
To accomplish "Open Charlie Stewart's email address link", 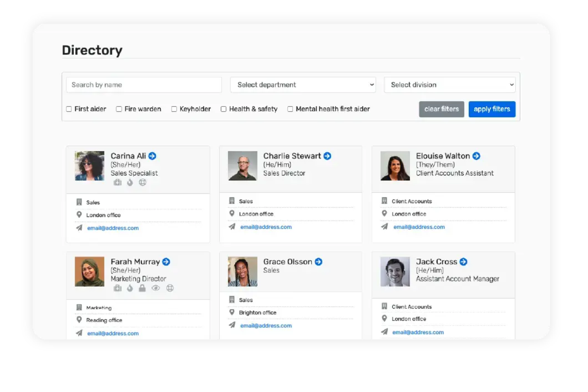I will pyautogui.click(x=266, y=227).
